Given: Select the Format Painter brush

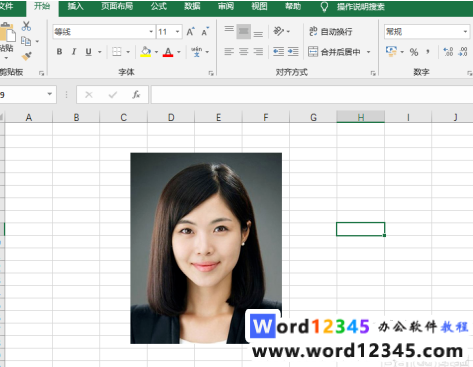Looking at the screenshot, I should click(x=26, y=56).
